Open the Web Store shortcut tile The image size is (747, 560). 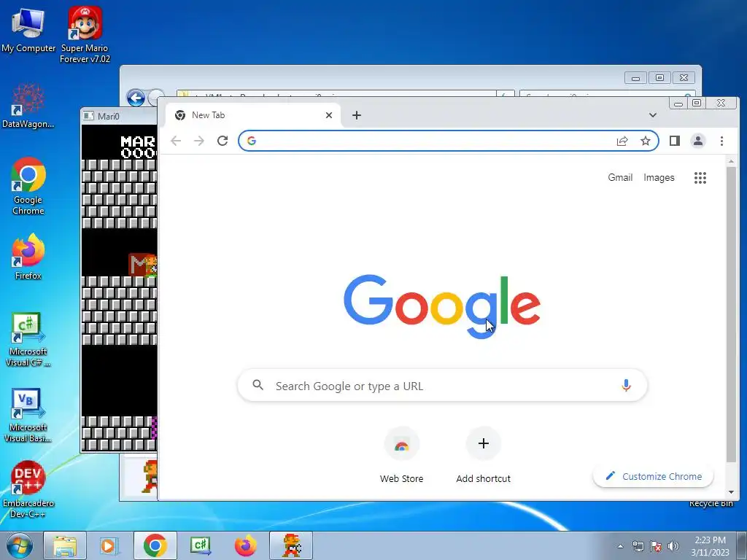point(402,456)
